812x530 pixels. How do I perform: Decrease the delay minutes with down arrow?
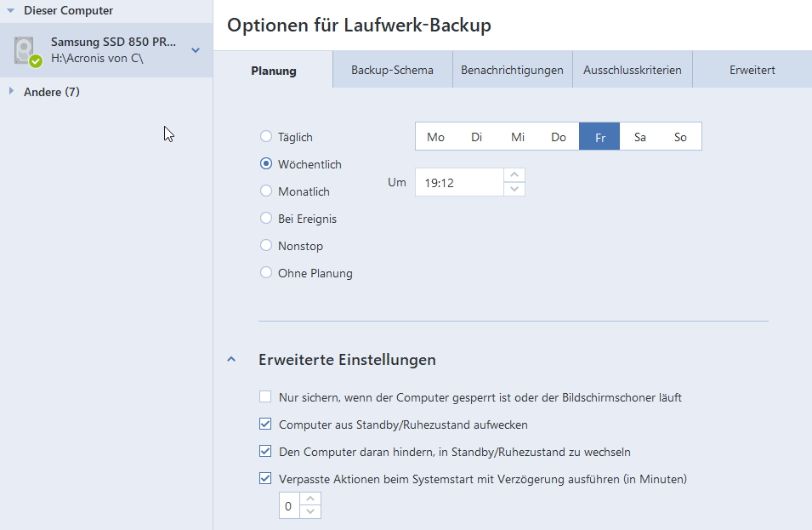[311, 511]
